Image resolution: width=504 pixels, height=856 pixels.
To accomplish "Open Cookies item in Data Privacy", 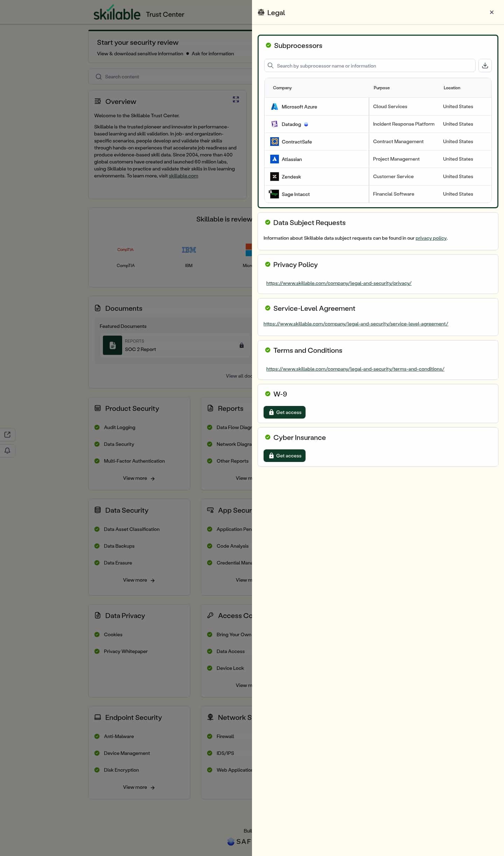I will (113, 634).
